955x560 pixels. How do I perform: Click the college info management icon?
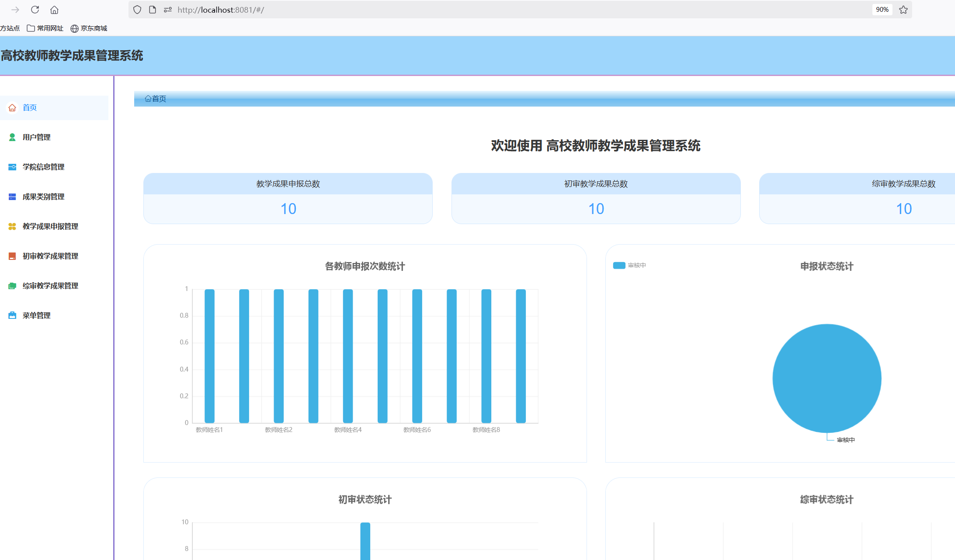coord(12,167)
